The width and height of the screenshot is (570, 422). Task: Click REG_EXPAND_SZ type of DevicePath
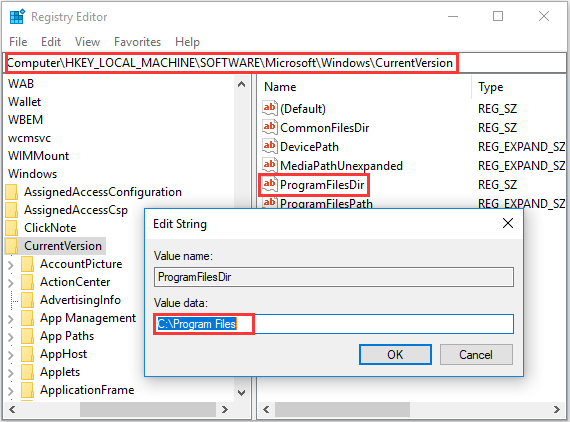pyautogui.click(x=522, y=146)
